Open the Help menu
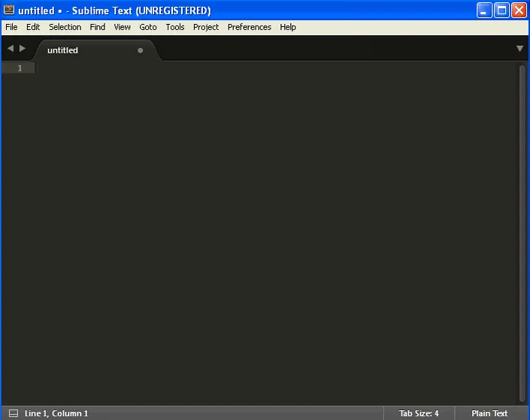 tap(288, 27)
